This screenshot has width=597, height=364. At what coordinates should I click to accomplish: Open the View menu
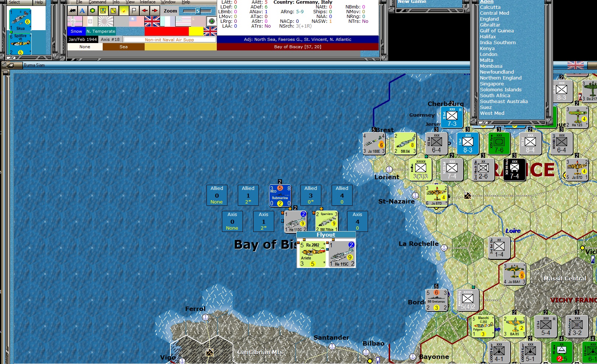click(x=130, y=2)
